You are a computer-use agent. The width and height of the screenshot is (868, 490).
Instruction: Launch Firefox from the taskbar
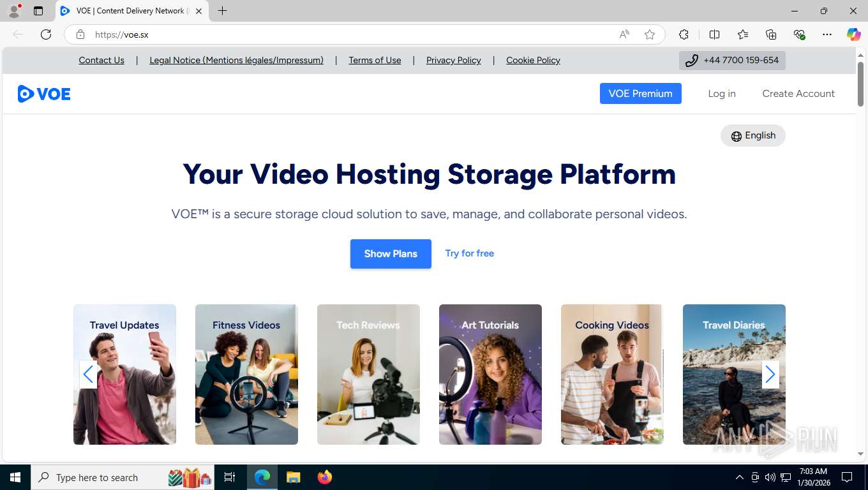tap(325, 477)
